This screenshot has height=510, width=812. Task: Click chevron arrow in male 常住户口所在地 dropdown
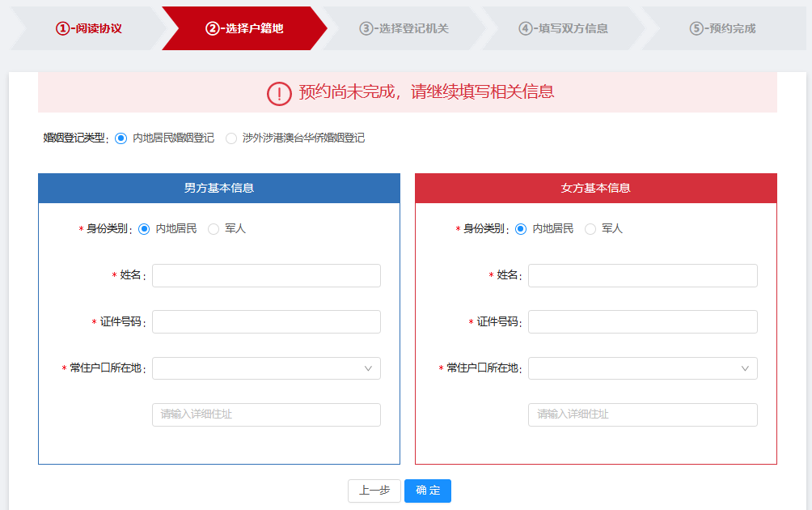click(x=368, y=368)
